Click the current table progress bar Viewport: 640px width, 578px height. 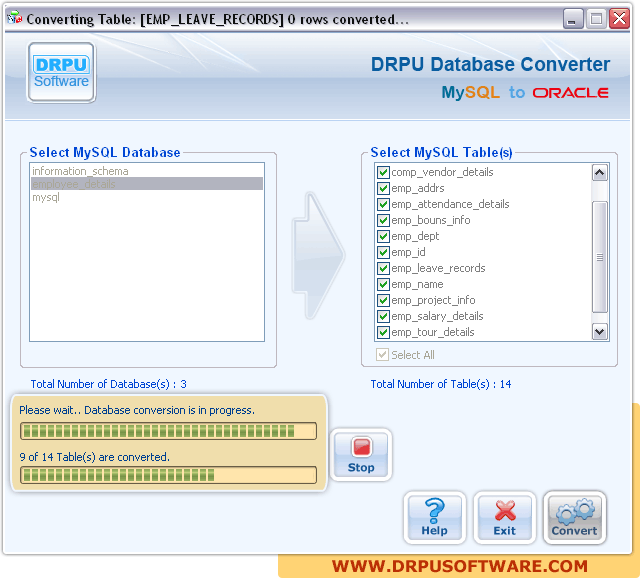(169, 431)
